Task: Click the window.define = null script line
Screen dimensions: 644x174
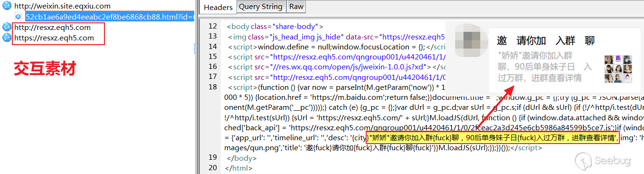Action: (x=336, y=47)
